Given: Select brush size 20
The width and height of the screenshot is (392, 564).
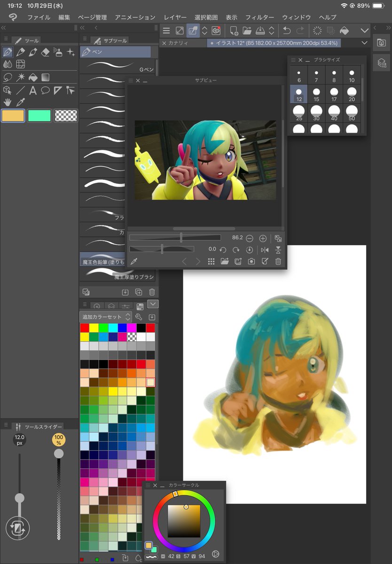Looking at the screenshot, I should 352,93.
